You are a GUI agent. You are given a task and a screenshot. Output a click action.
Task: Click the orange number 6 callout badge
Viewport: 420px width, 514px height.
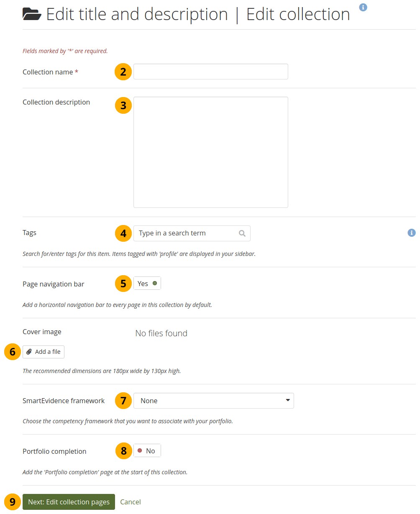point(13,352)
